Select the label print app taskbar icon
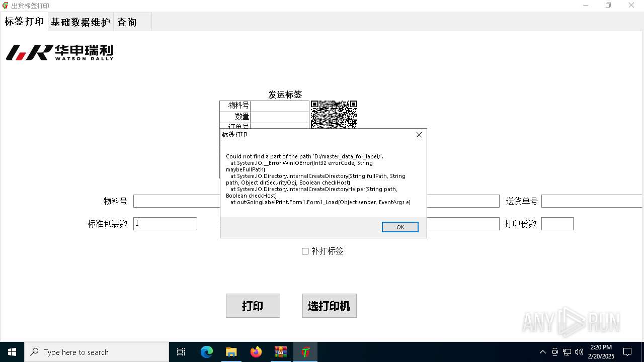 pyautogui.click(x=305, y=352)
